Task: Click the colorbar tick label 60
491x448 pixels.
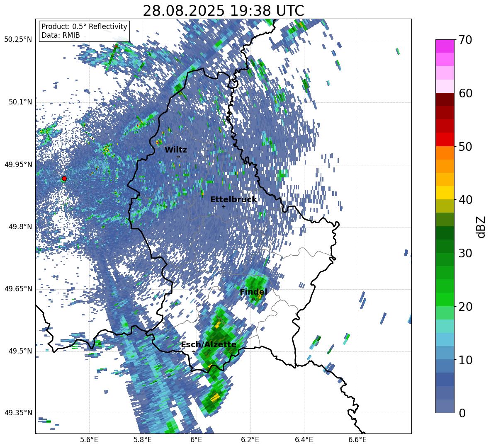Action: (465, 93)
